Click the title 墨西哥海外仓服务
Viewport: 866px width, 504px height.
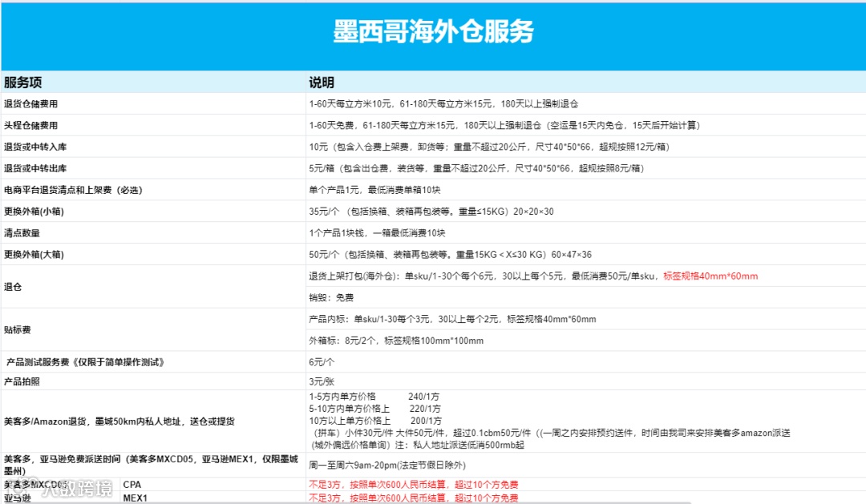point(433,31)
